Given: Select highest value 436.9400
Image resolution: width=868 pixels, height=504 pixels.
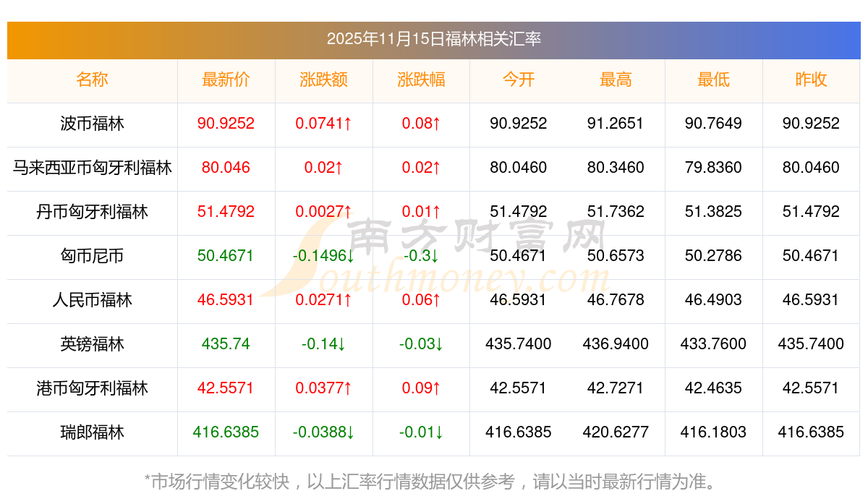Looking at the screenshot, I should (616, 344).
